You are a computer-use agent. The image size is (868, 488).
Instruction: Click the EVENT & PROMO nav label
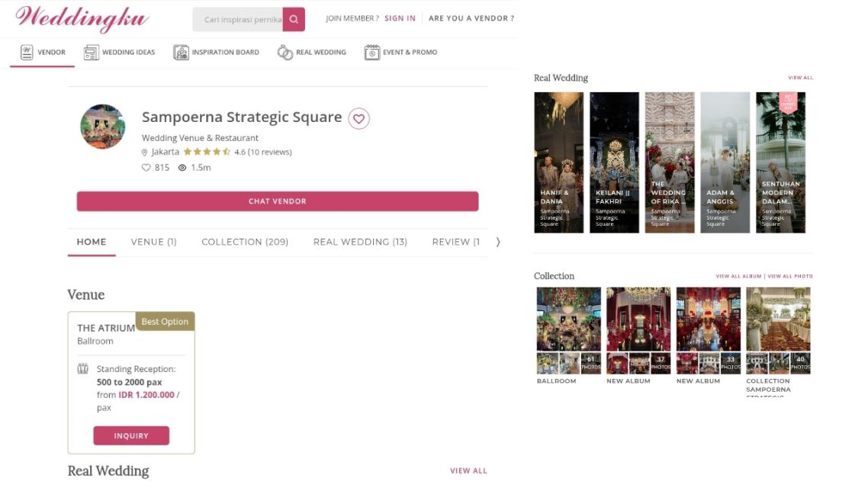[x=410, y=52]
